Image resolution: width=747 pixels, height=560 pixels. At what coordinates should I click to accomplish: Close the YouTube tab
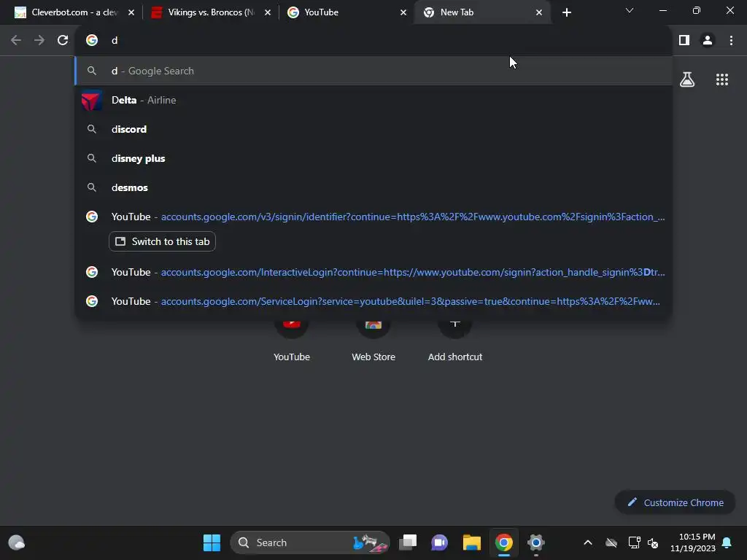(403, 12)
